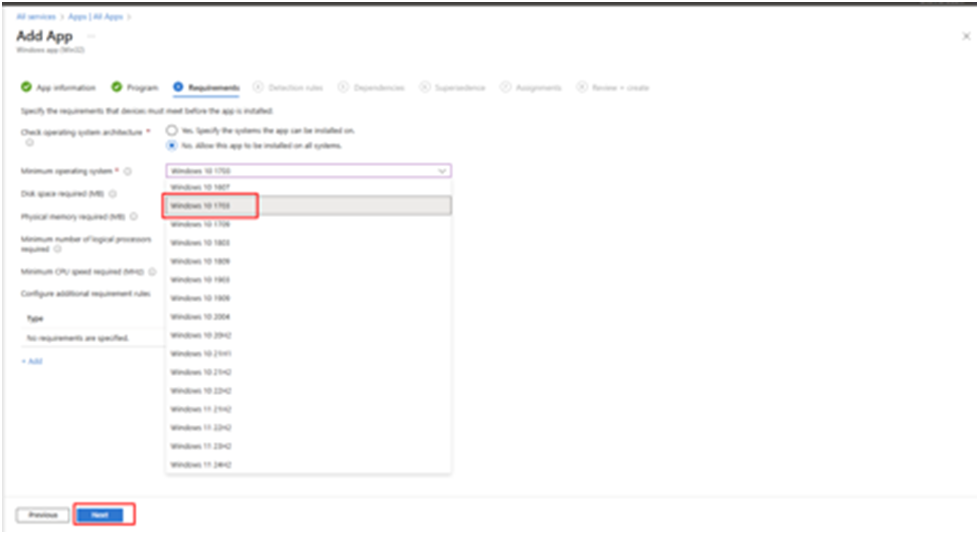Screen dimensions: 979x534
Task: Choose Windows 10 1709 from the list
Action: pos(308,224)
